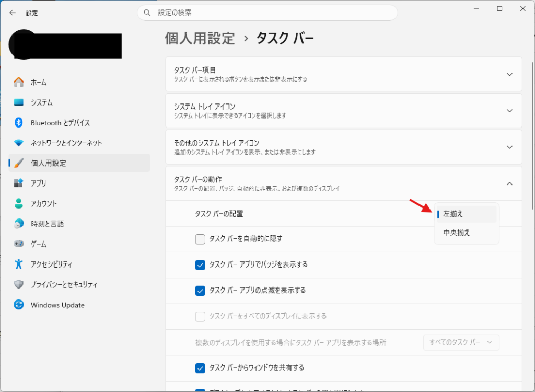
Task: Maximize the 設定 window
Action: (499, 9)
